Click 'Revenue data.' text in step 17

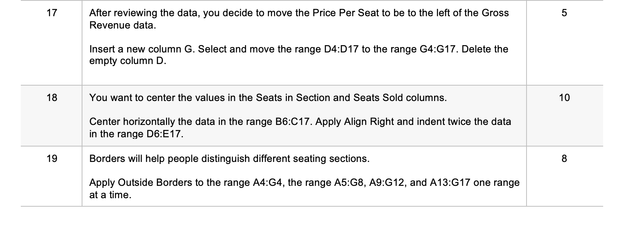click(123, 25)
